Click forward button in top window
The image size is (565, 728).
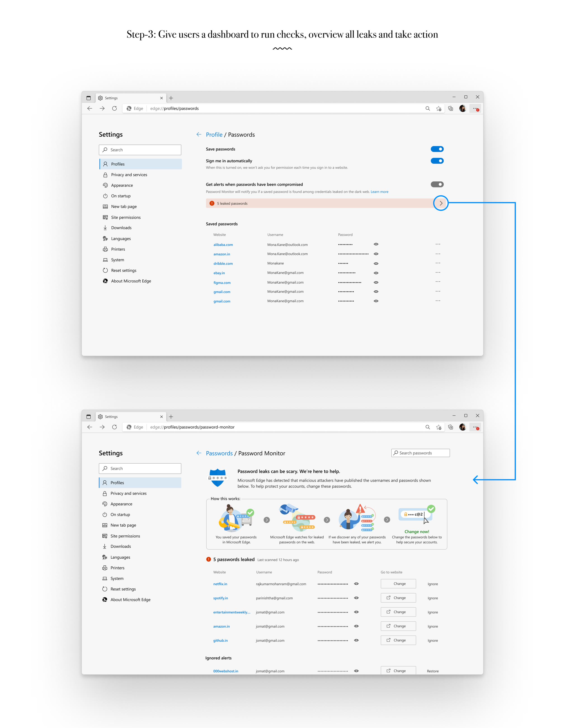click(x=102, y=108)
